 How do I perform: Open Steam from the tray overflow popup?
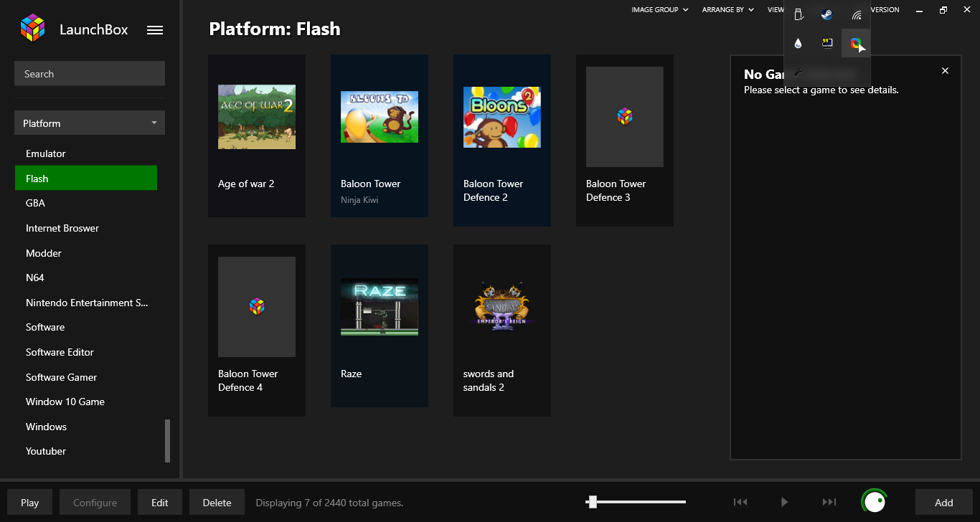[x=826, y=14]
